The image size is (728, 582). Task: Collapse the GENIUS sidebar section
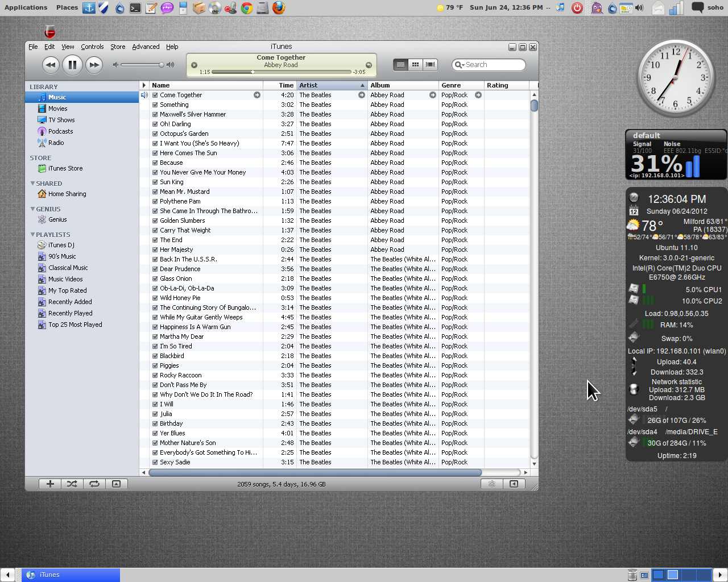[32, 209]
